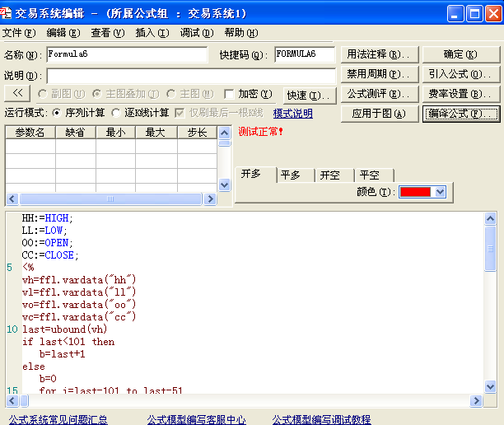Screen dimensions: 504x425
Task: Click parameter table scroll up arrow
Action: [x=224, y=133]
